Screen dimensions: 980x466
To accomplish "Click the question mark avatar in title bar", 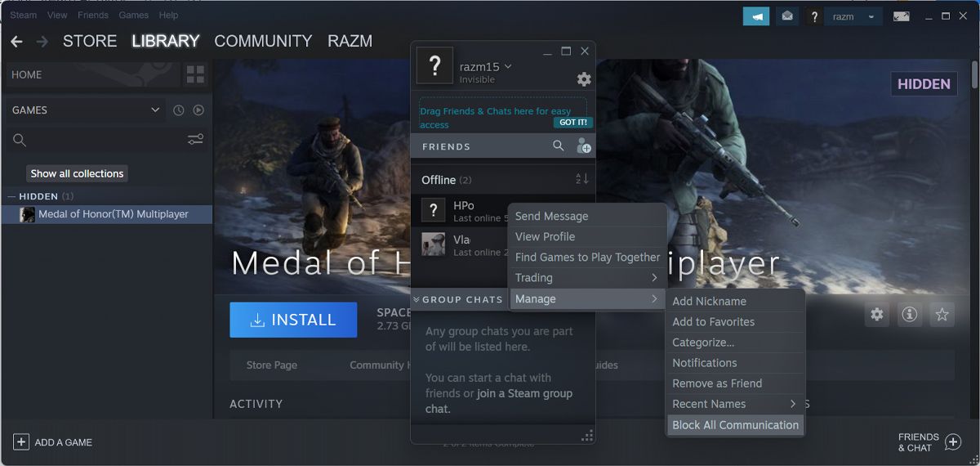I will (814, 16).
